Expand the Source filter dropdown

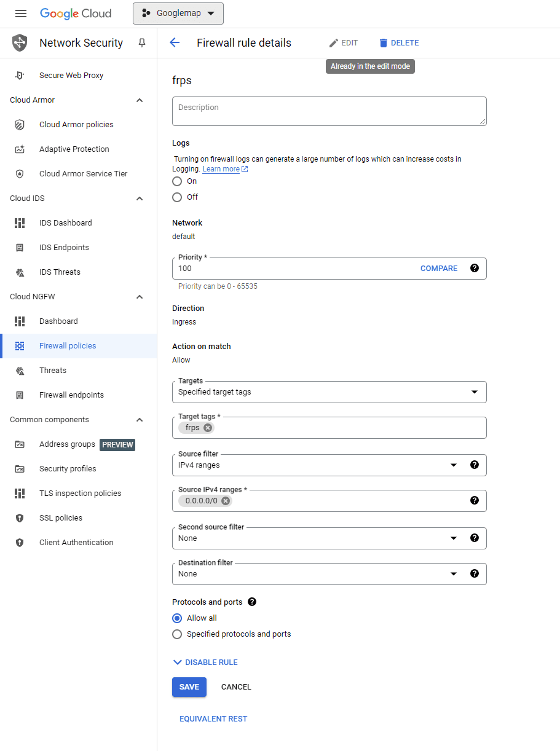click(454, 465)
